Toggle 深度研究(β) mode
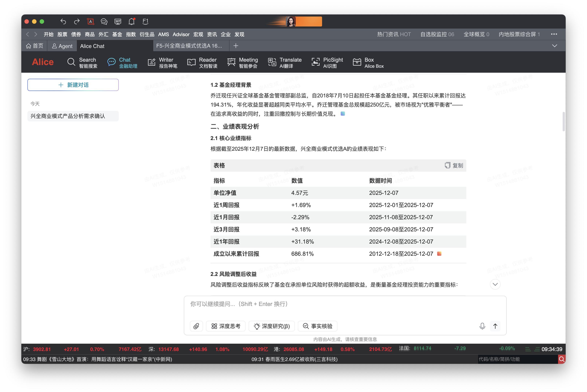 271,326
